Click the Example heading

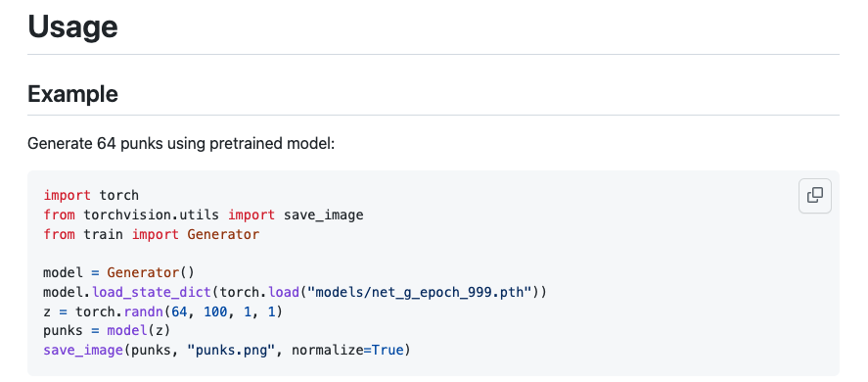pyautogui.click(x=72, y=94)
